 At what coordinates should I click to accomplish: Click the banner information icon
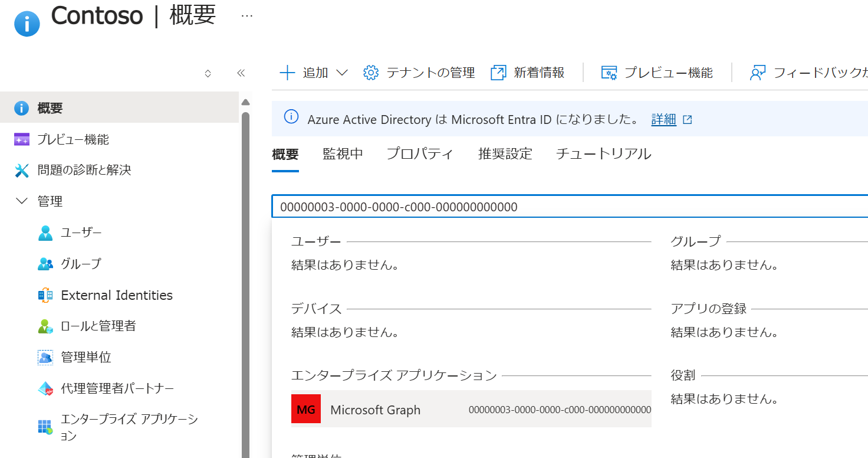(x=291, y=117)
